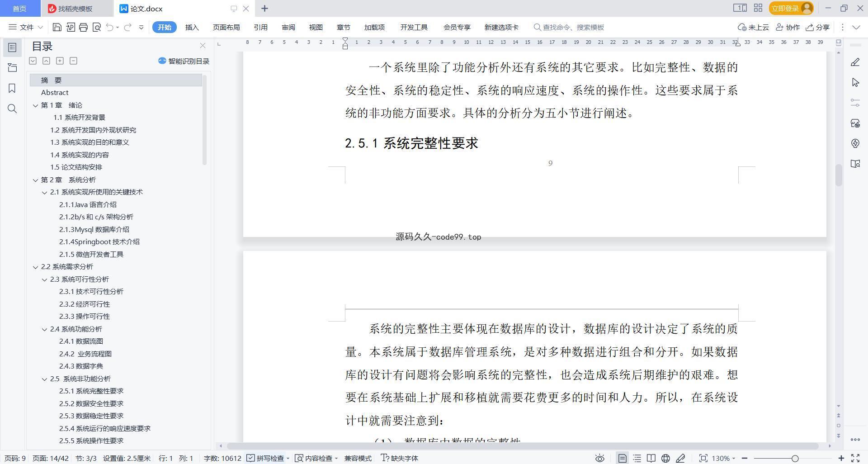Open the outline pane icon in the left sidebar
This screenshot has height=464, width=868.
tap(12, 47)
